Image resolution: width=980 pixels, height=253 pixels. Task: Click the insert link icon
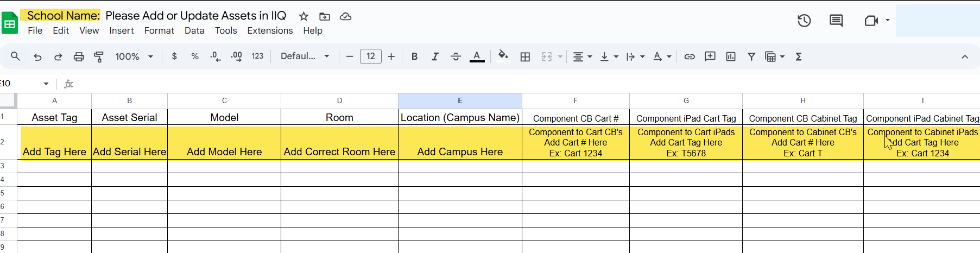point(690,56)
